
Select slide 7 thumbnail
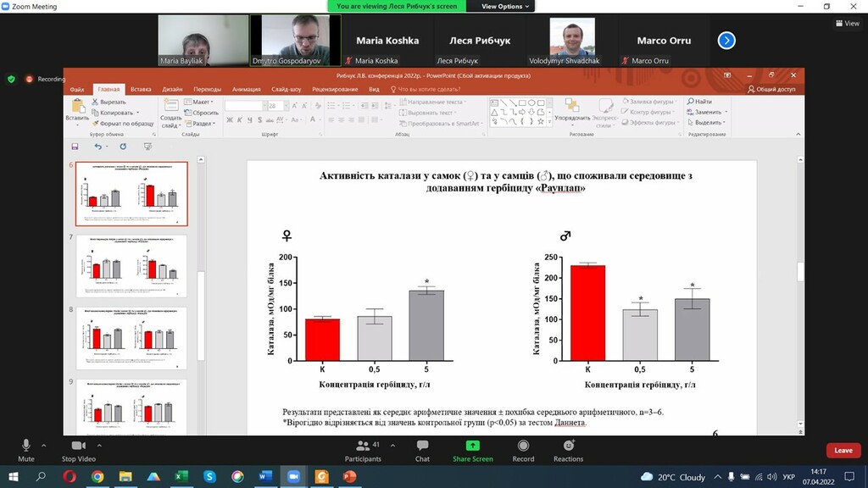(x=131, y=266)
